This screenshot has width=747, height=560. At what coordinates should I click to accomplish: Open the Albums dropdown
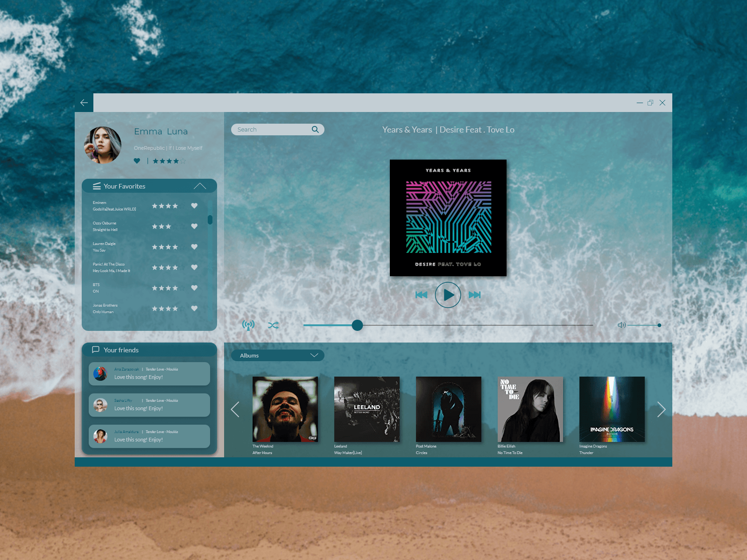point(277,356)
